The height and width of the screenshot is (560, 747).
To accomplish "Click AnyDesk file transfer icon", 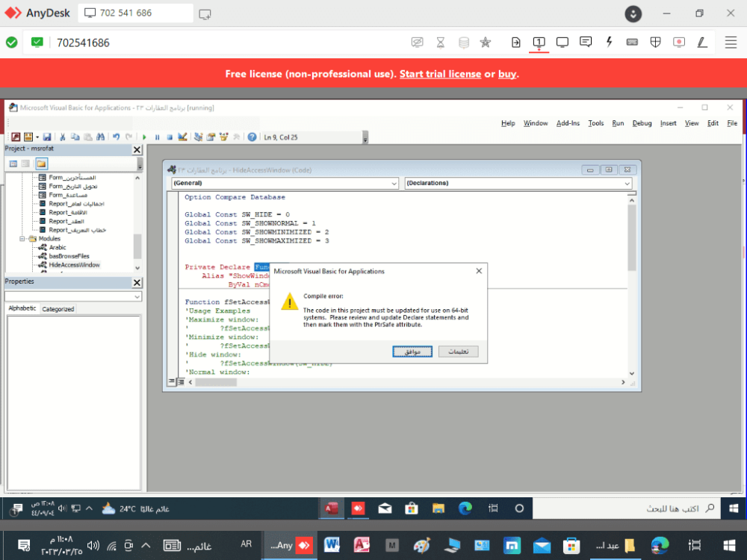I will tap(515, 43).
